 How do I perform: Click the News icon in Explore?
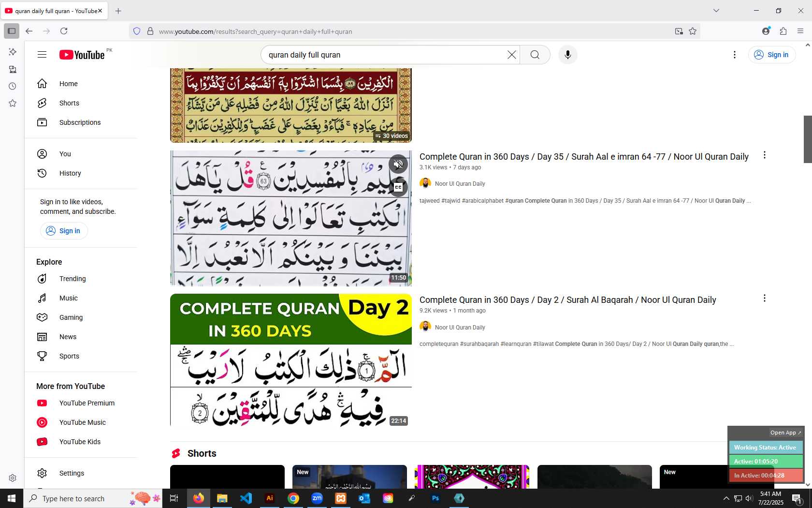click(42, 337)
